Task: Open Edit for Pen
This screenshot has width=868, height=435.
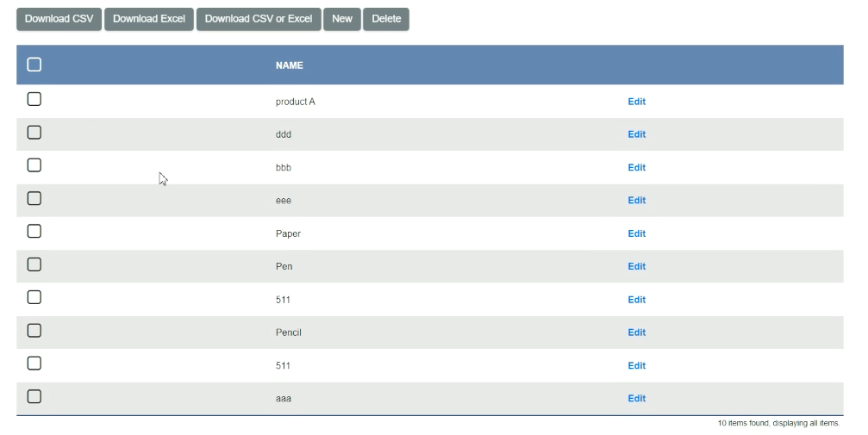Action: (x=637, y=266)
